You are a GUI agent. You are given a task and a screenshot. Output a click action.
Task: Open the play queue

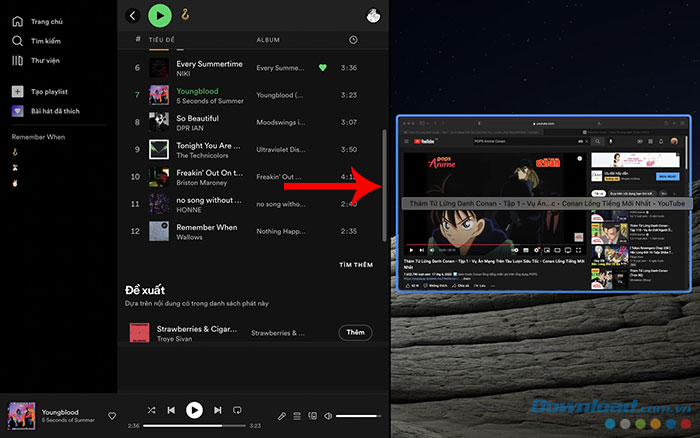297,415
